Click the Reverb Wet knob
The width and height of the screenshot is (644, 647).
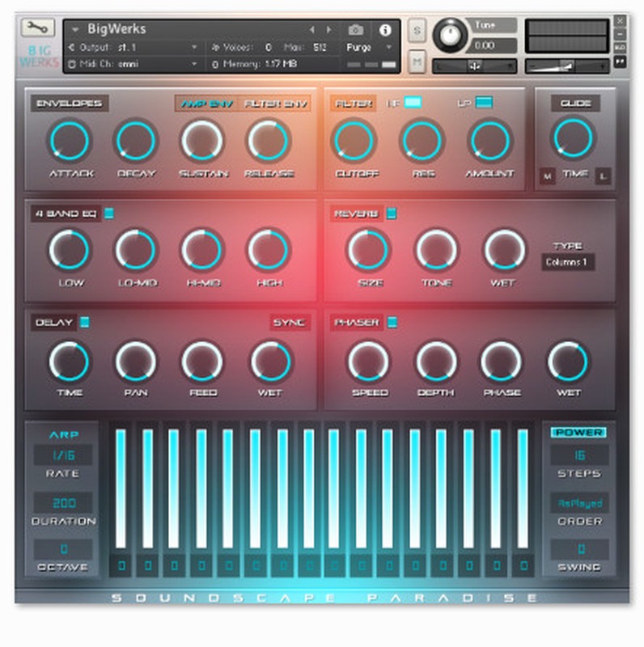click(x=505, y=250)
